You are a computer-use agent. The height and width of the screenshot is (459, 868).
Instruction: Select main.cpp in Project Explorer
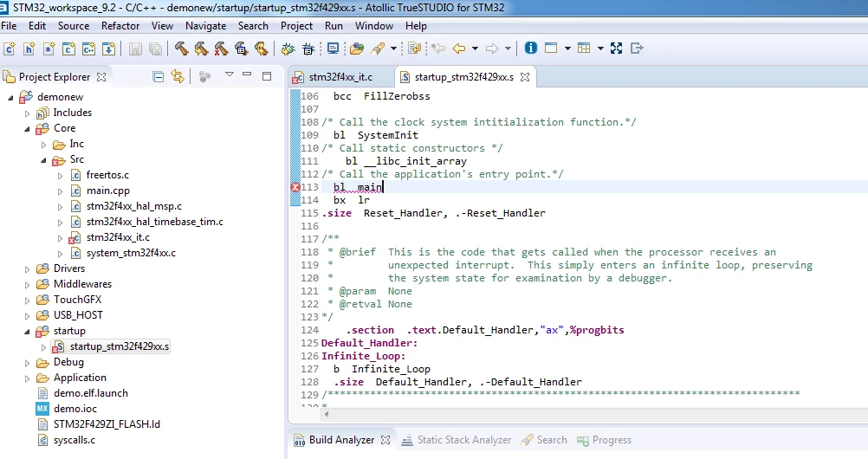[107, 191]
